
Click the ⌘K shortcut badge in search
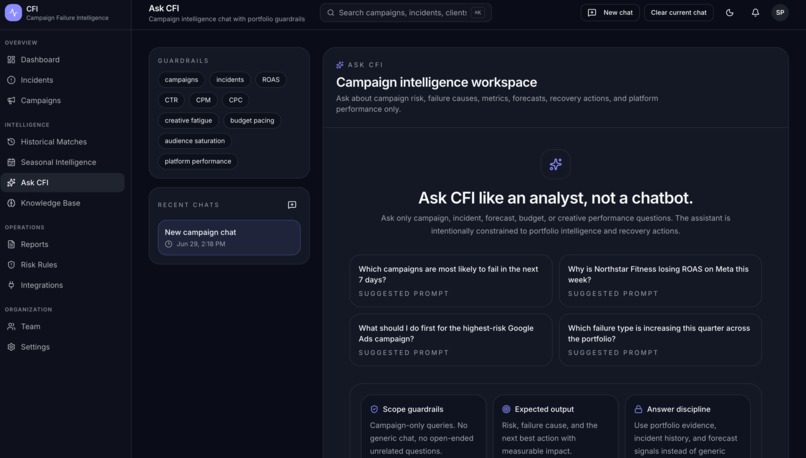point(478,13)
